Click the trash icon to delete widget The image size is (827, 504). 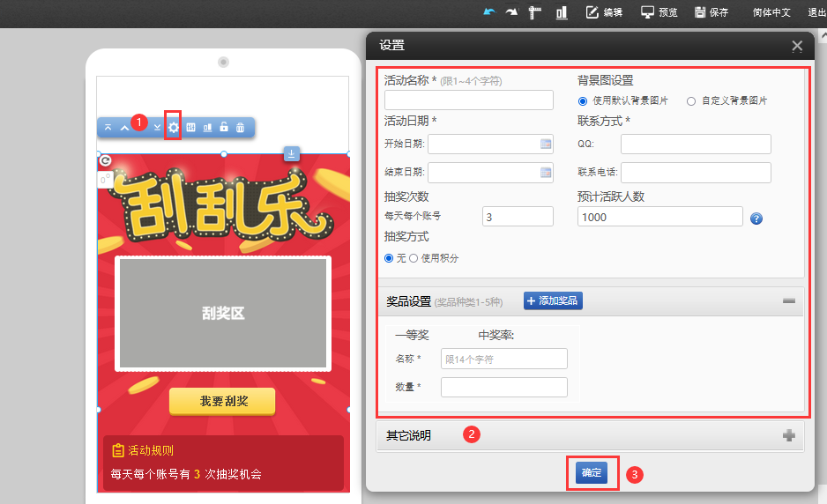pyautogui.click(x=240, y=127)
